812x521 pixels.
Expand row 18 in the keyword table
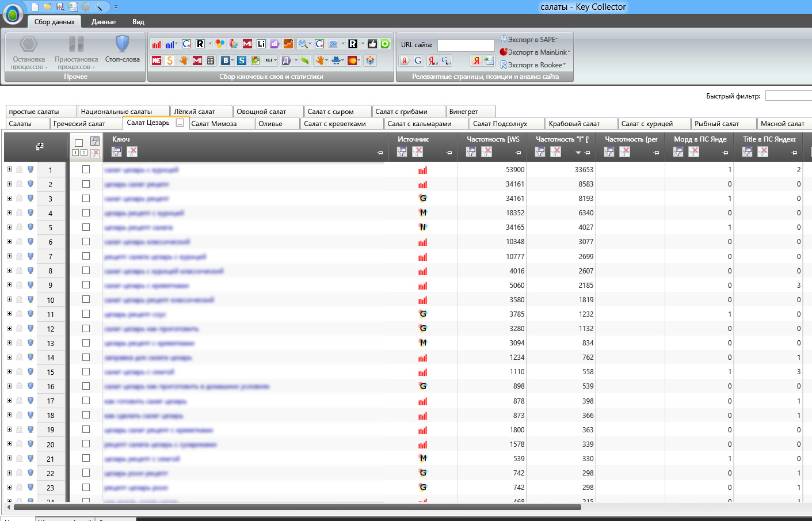[9, 414]
